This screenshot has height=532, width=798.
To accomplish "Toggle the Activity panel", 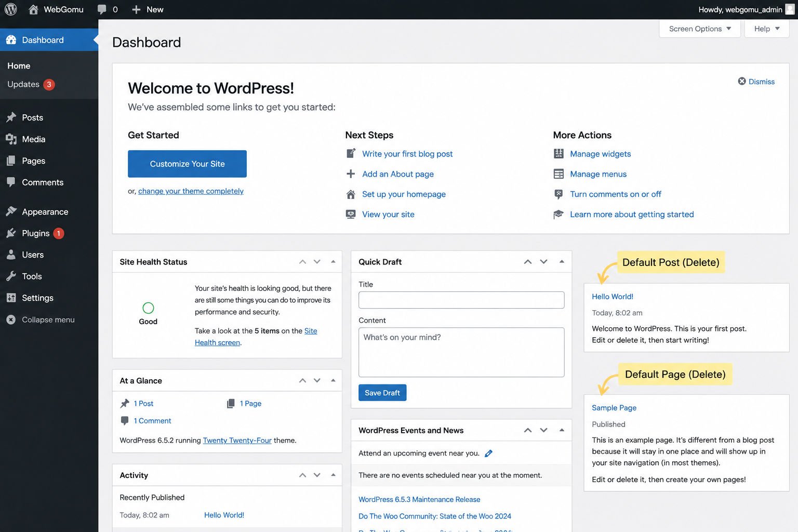I will click(333, 475).
